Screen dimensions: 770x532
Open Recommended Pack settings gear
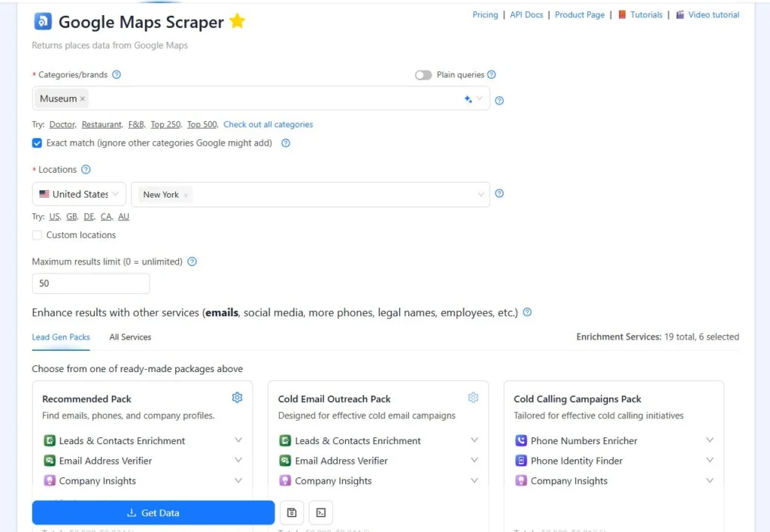pos(237,397)
